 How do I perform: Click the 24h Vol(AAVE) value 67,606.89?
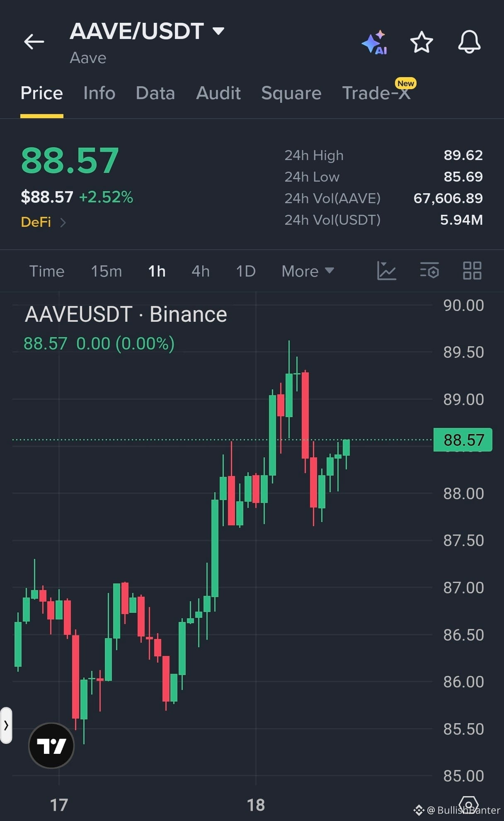[x=448, y=198]
